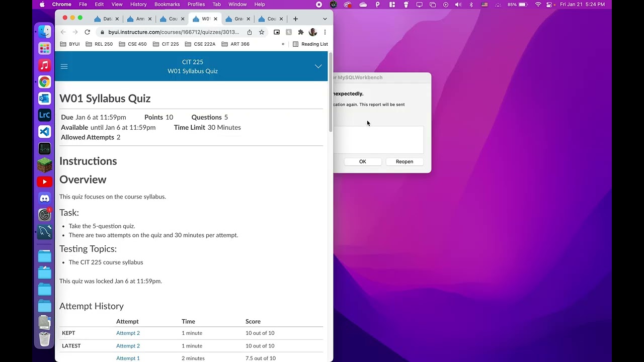644x362 pixels.
Task: Open the File menu
Action: [83, 5]
